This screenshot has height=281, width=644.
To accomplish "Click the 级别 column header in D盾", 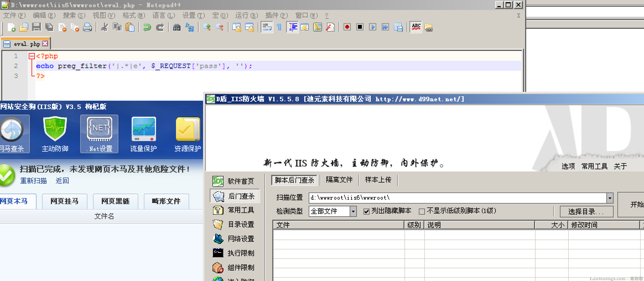I will 414,225.
